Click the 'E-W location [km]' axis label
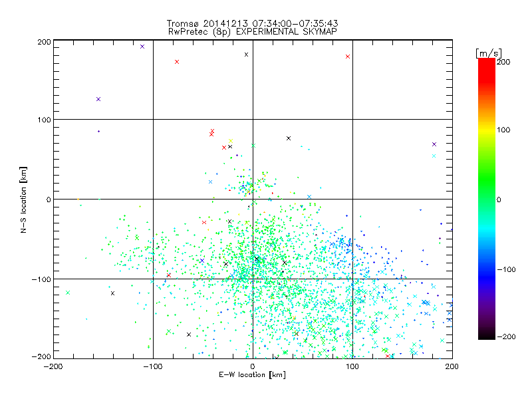 pyautogui.click(x=252, y=375)
